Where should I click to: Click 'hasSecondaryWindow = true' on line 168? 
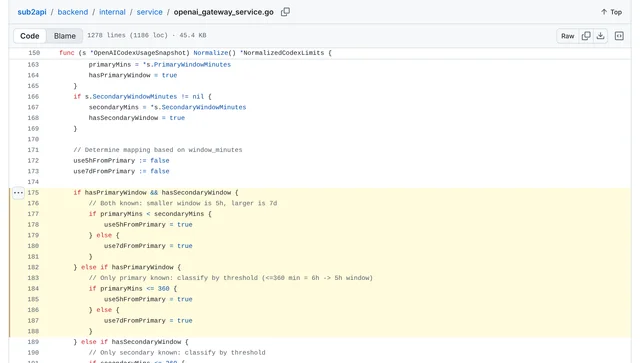pos(137,118)
